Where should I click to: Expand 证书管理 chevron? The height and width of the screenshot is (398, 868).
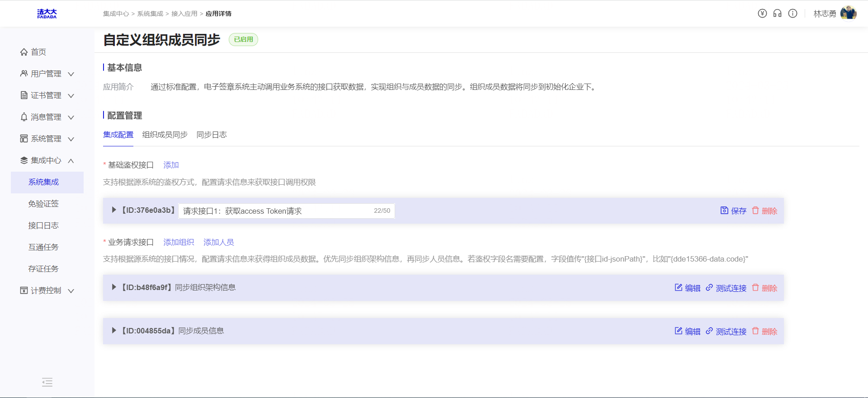coord(71,96)
